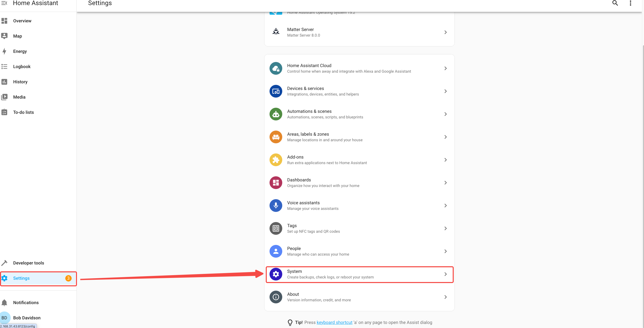644x328 pixels.
Task: Click the Tip lightbulb icon
Action: (x=290, y=322)
